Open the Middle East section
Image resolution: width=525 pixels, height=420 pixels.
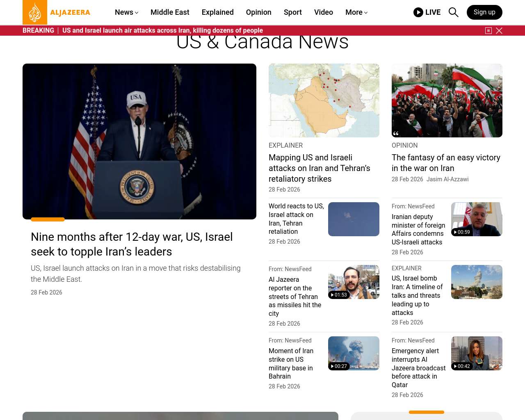(170, 12)
